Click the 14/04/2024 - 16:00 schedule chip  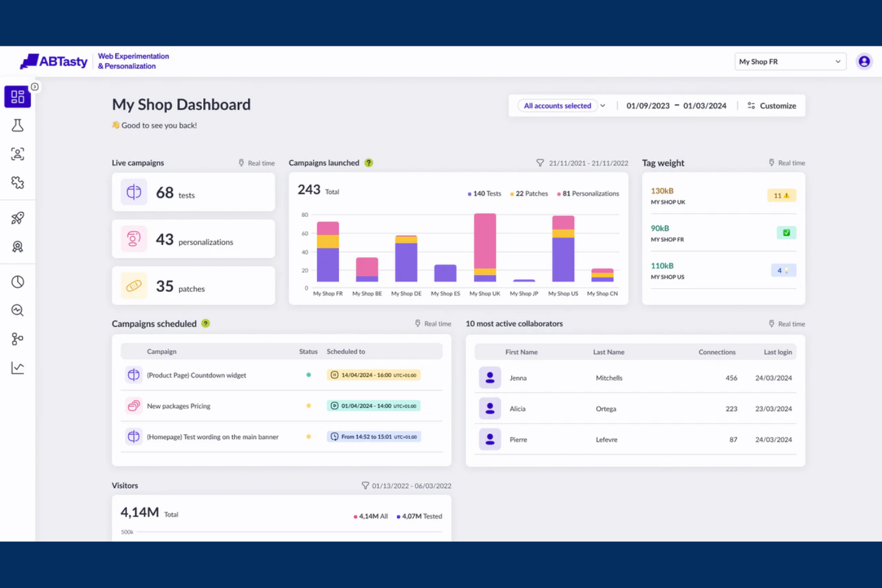click(374, 375)
